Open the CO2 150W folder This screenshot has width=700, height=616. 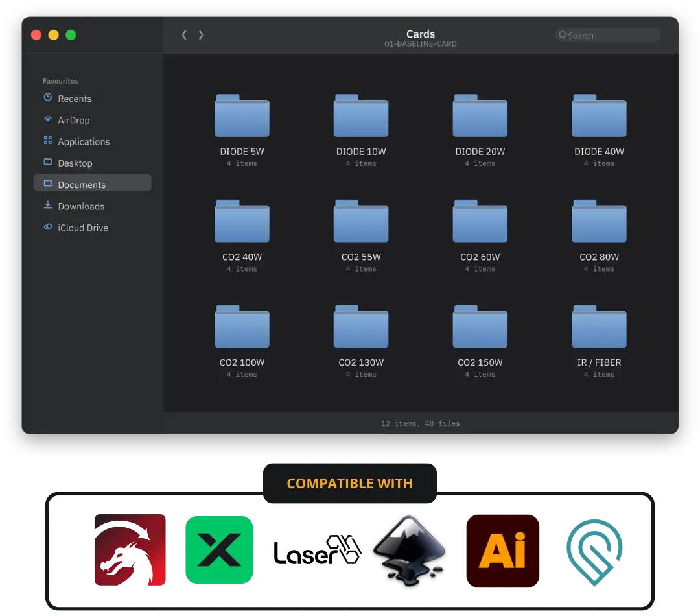click(480, 327)
